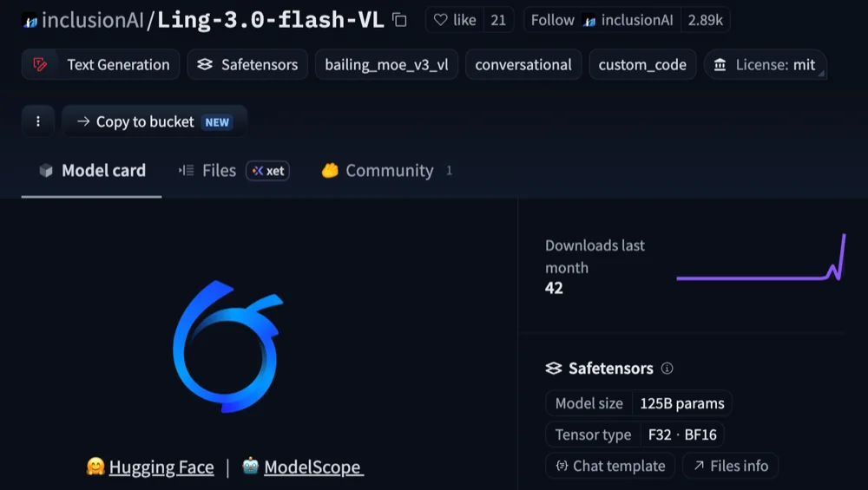Switch to the Model card tab
Viewport: 868px width, 490px height.
point(92,170)
